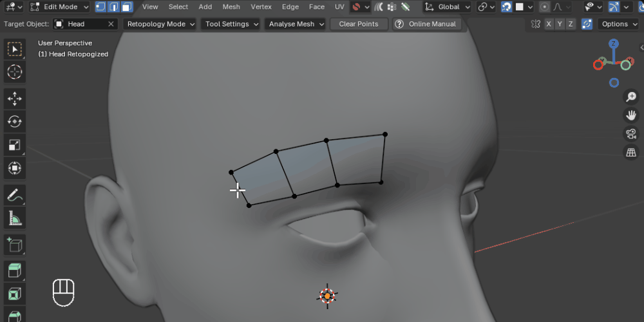Toggle proportional editing
Viewport: 644px width, 322px height.
[545, 6]
